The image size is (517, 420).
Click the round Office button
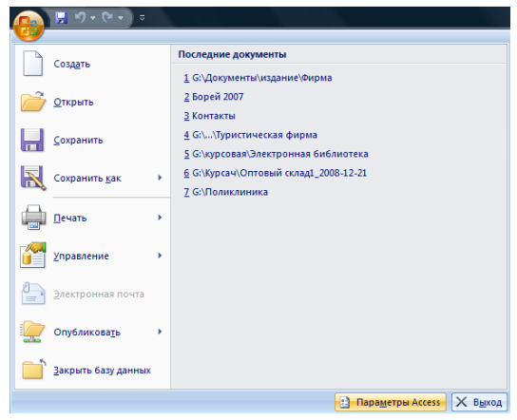(29, 26)
